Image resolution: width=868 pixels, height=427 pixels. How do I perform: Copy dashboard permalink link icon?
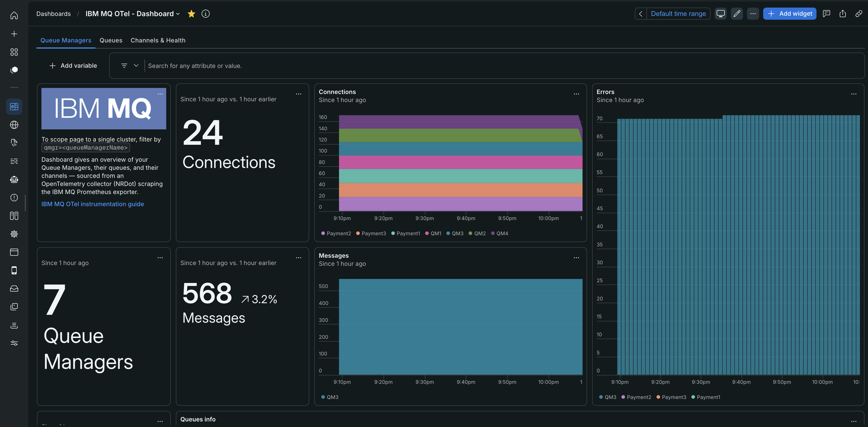(x=859, y=13)
